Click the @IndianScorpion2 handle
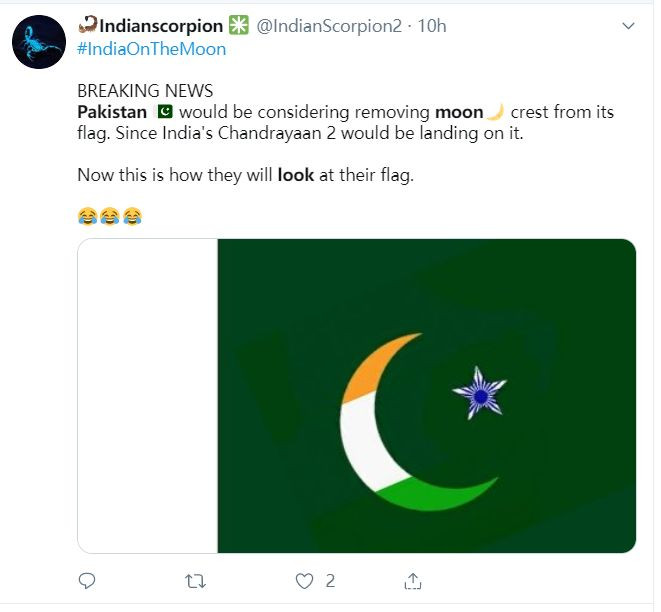 pyautogui.click(x=329, y=26)
